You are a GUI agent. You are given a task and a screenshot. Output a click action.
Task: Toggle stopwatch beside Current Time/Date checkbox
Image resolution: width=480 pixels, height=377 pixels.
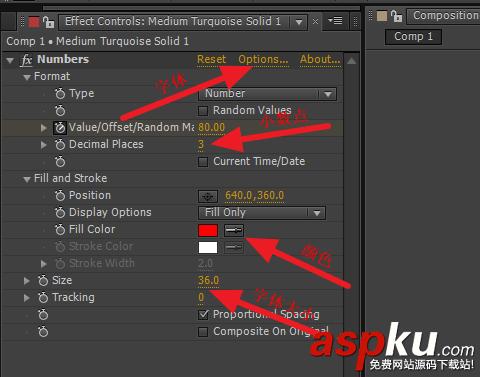pos(60,162)
